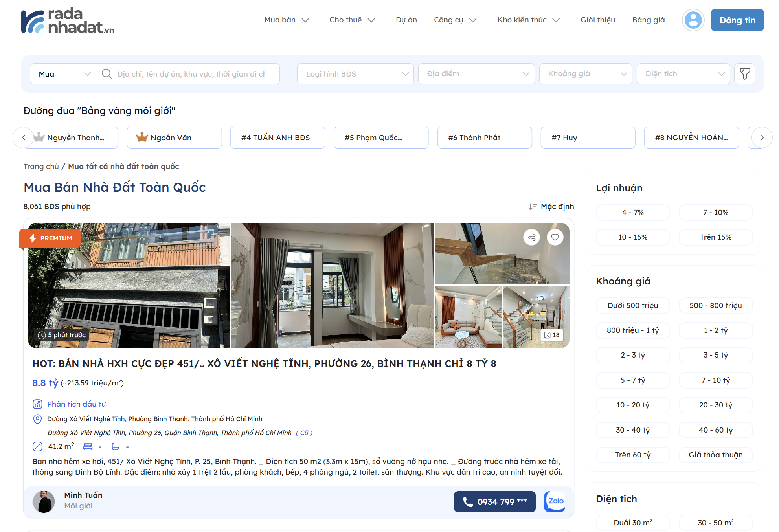Viewport: 779px width, 532px height.
Task: Click the photo count 18 badge
Action: pyautogui.click(x=552, y=335)
